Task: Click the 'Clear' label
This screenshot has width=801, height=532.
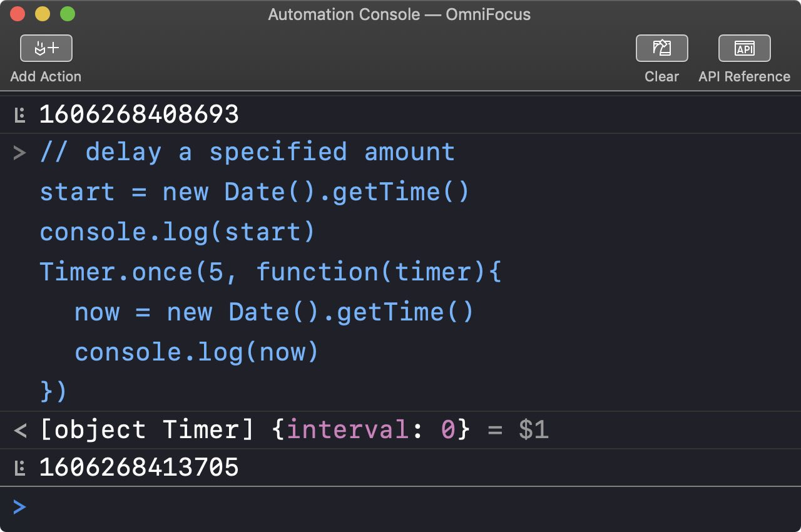Action: coord(661,76)
